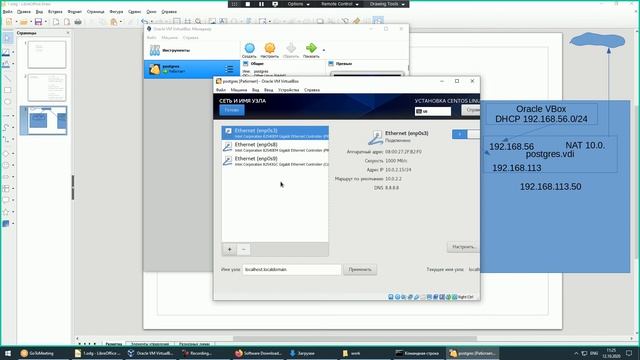Viewport: 640px width, 360px height.
Task: Select page 1 thumbnail in Pages panel
Action: 47,54
